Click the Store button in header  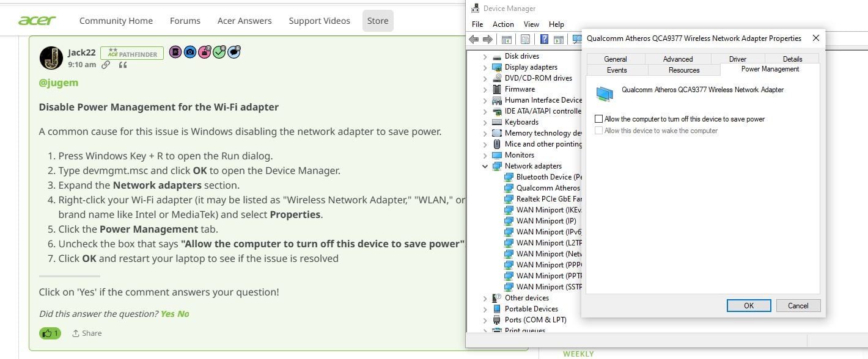pyautogui.click(x=378, y=21)
